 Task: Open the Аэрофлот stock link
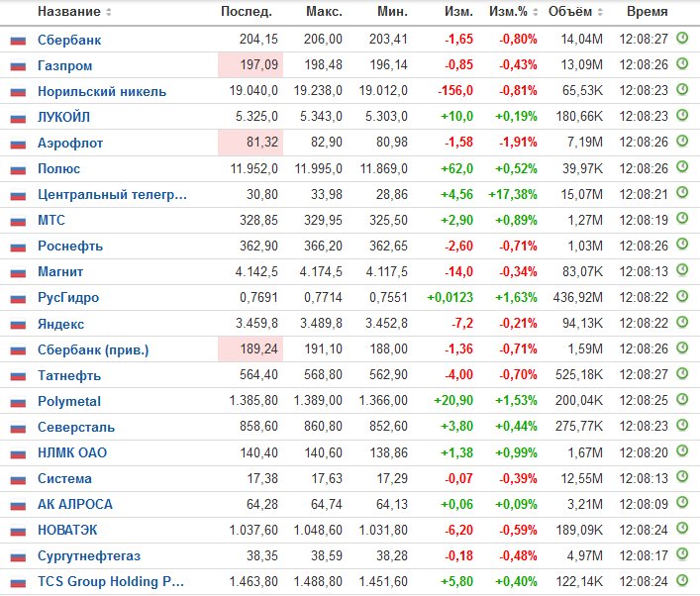tap(70, 144)
